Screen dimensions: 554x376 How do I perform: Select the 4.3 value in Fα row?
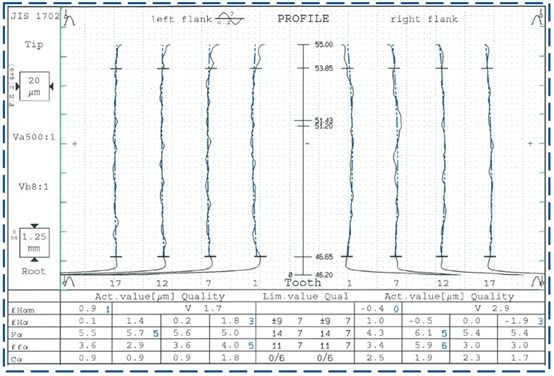[x=375, y=333]
